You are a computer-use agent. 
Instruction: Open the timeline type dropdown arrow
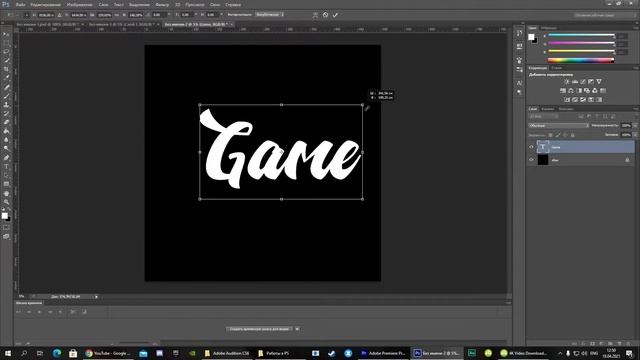(x=297, y=329)
